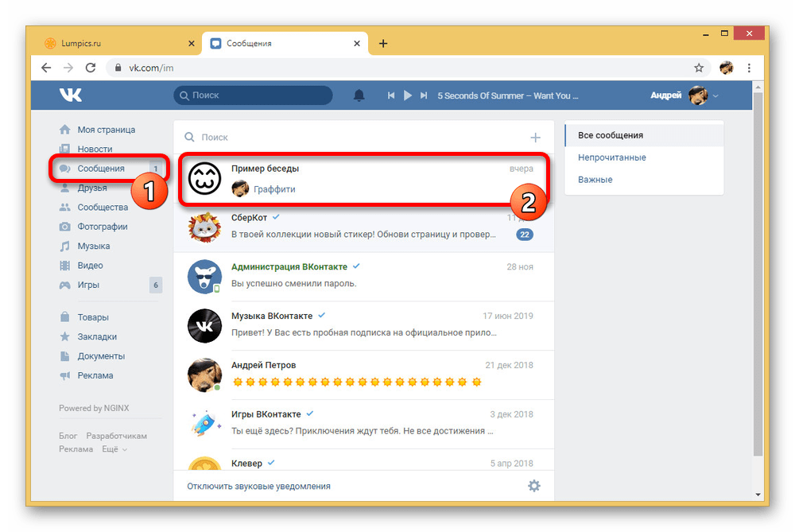Skip to the previous track
Viewport: 795px width, 532px height.
pyautogui.click(x=391, y=95)
